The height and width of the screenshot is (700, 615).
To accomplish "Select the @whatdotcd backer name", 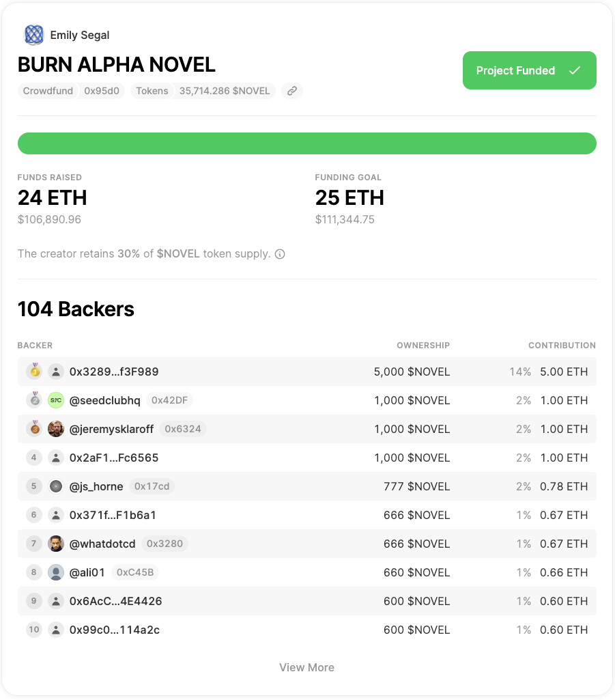I will tap(102, 544).
